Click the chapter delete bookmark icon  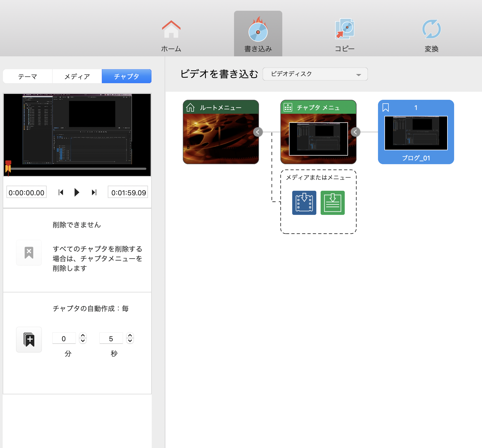click(29, 252)
